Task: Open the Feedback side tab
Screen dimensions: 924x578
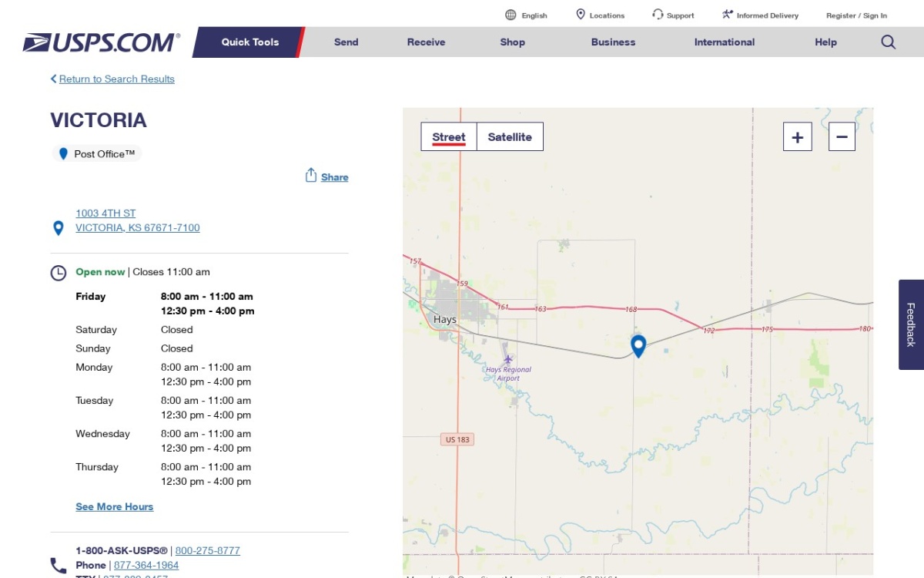Action: (911, 324)
